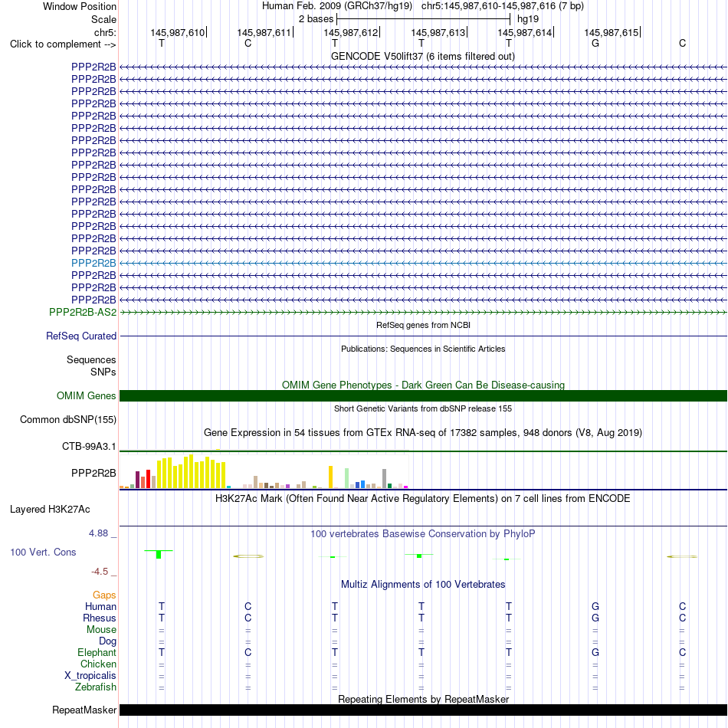
Task: Click the Zebrafish species label
Action: click(96, 687)
